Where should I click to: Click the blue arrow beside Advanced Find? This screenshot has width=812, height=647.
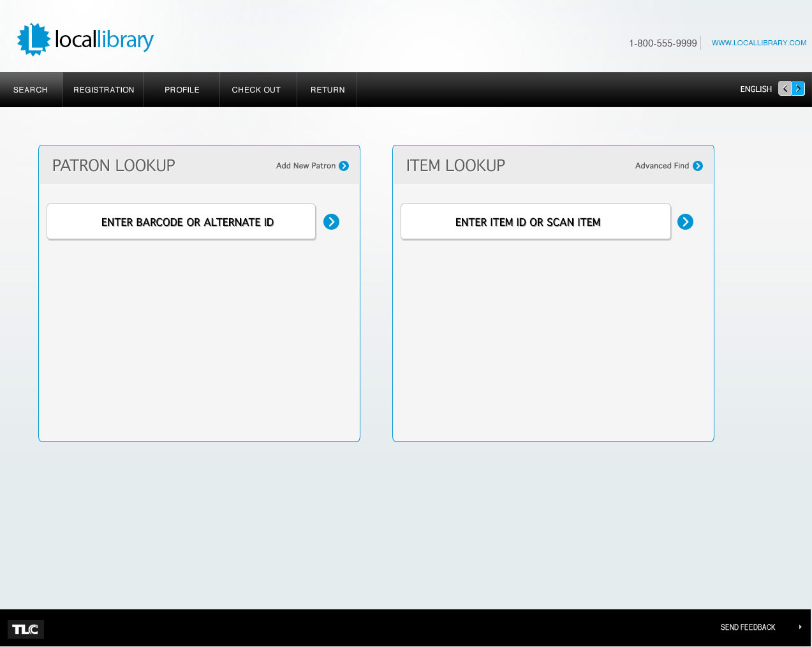[x=698, y=166]
